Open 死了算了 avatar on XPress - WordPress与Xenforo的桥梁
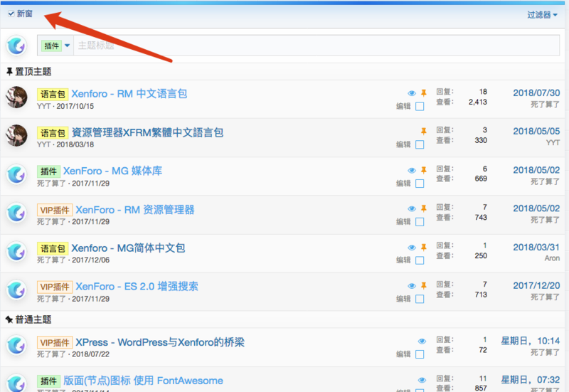The width and height of the screenshot is (569, 392). coord(16,346)
